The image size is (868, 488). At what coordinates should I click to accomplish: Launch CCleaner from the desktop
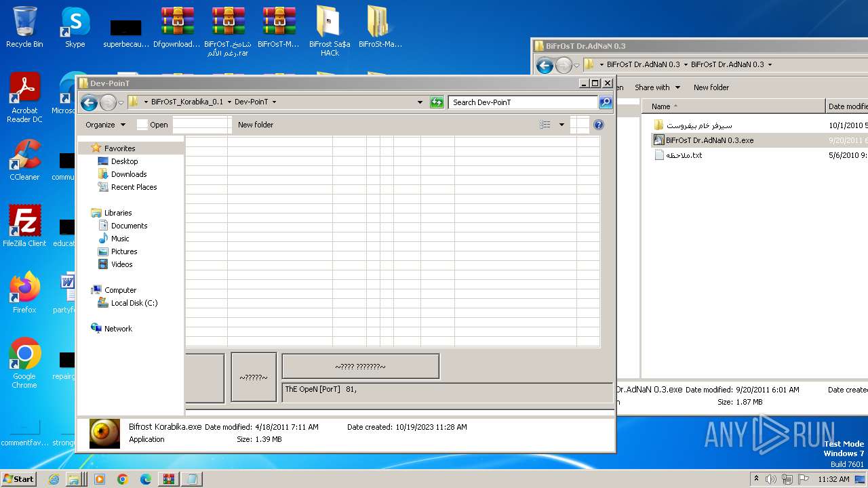(x=24, y=160)
